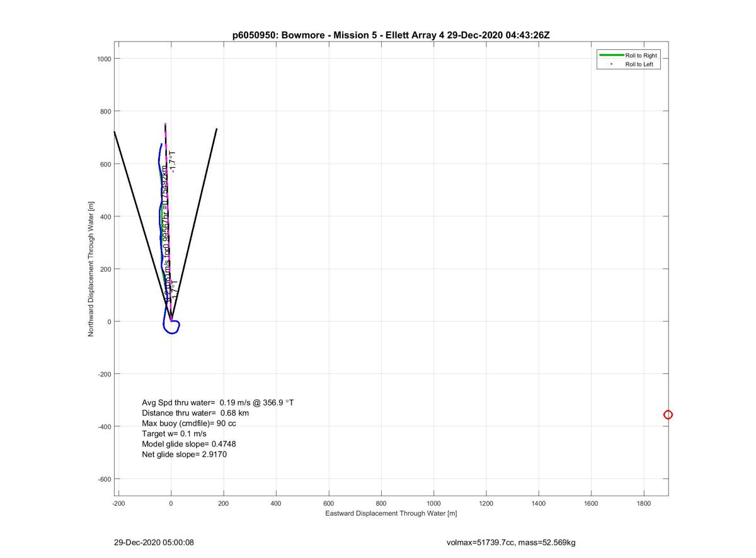Select the 'Roll to Right' legend label
The image size is (756, 558).
(x=641, y=55)
